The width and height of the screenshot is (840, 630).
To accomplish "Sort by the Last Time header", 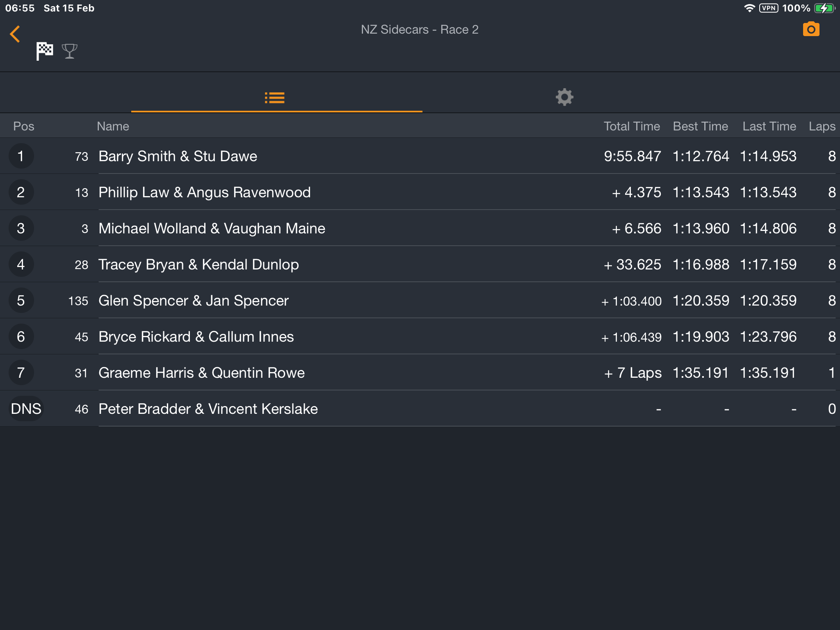I will pos(769,126).
